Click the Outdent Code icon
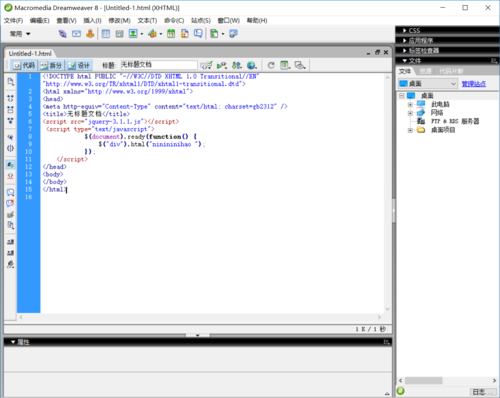Viewport: 500px width, 398px height. [x=11, y=253]
